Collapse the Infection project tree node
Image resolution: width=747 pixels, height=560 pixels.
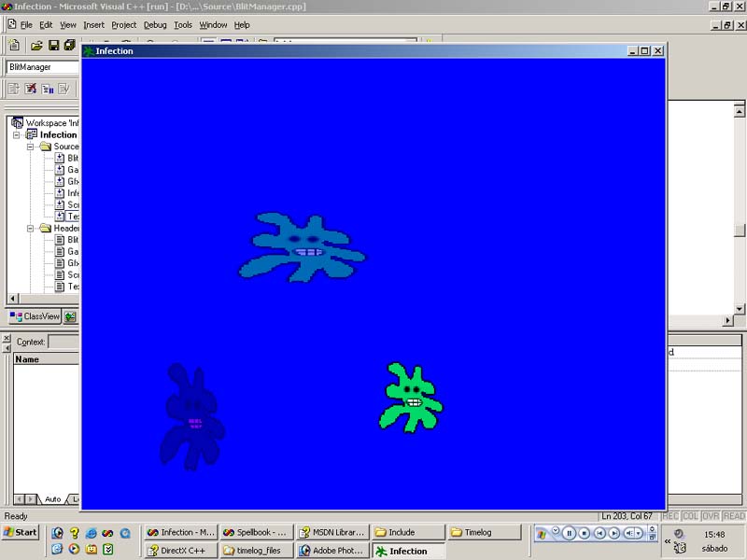(17, 134)
